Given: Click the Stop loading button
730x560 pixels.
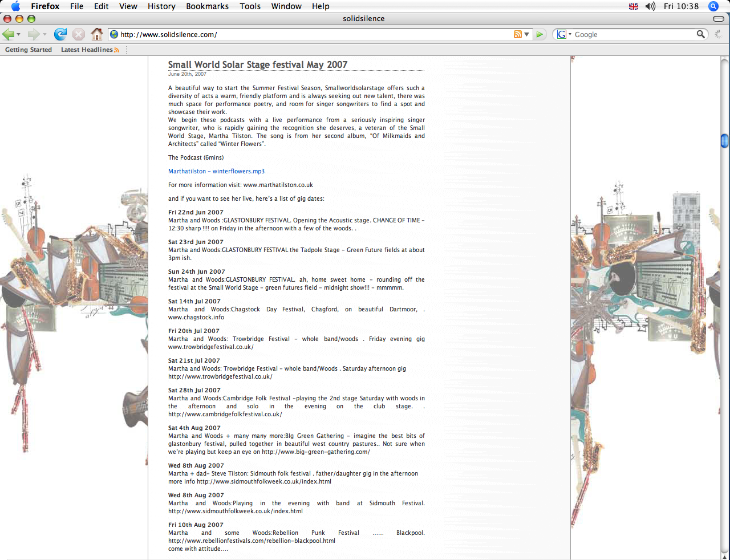Looking at the screenshot, I should click(79, 34).
